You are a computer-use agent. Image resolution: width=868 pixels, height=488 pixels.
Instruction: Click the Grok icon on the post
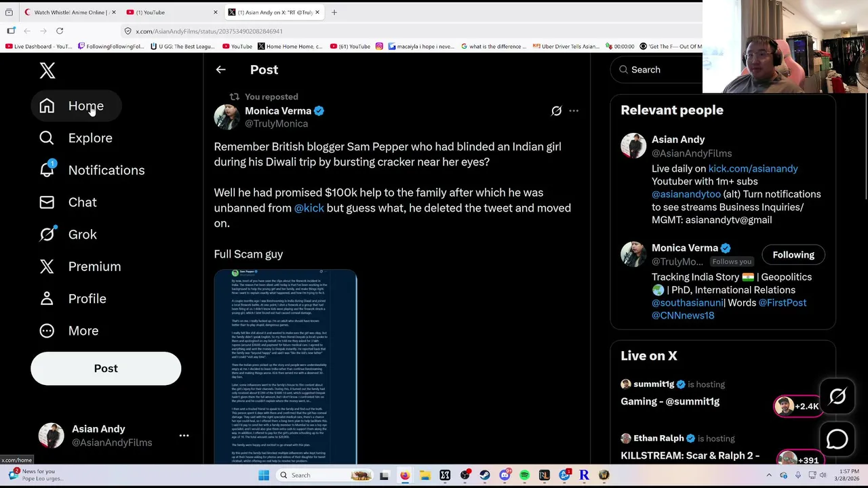pyautogui.click(x=556, y=110)
